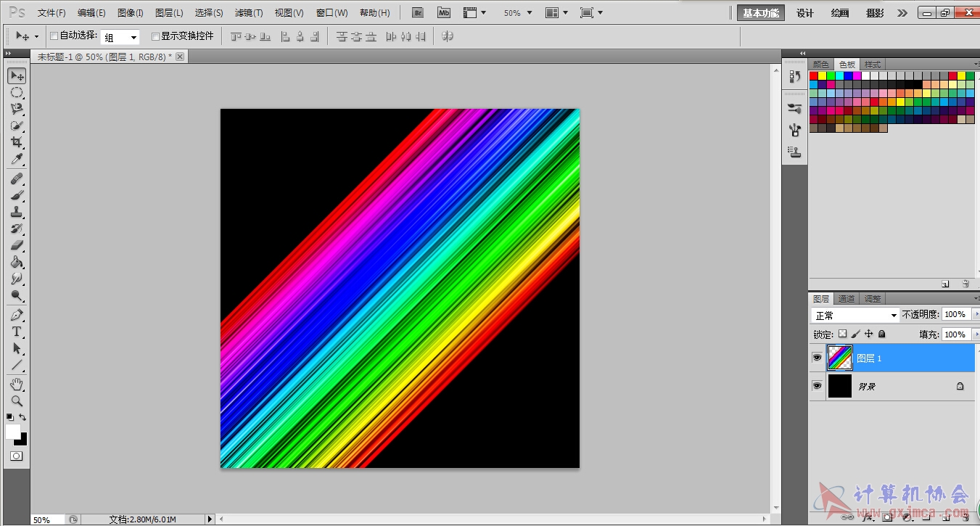Screen dimensions: 980x526
Task: Open the 组 auto-select dropdown
Action: point(120,37)
